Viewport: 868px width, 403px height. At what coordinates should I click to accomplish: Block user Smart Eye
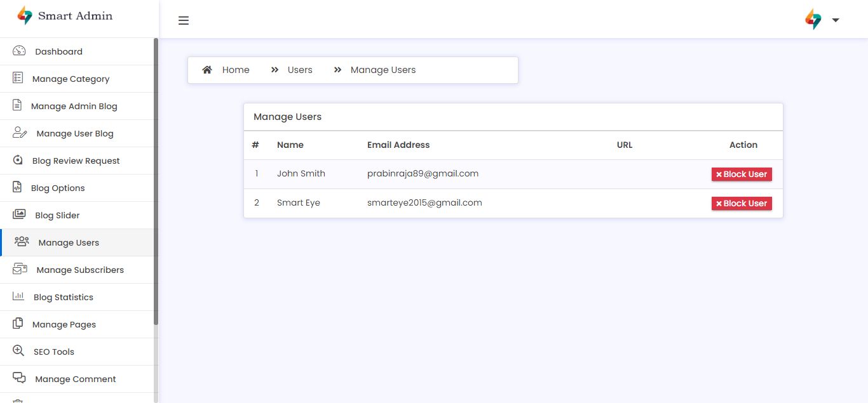click(742, 204)
